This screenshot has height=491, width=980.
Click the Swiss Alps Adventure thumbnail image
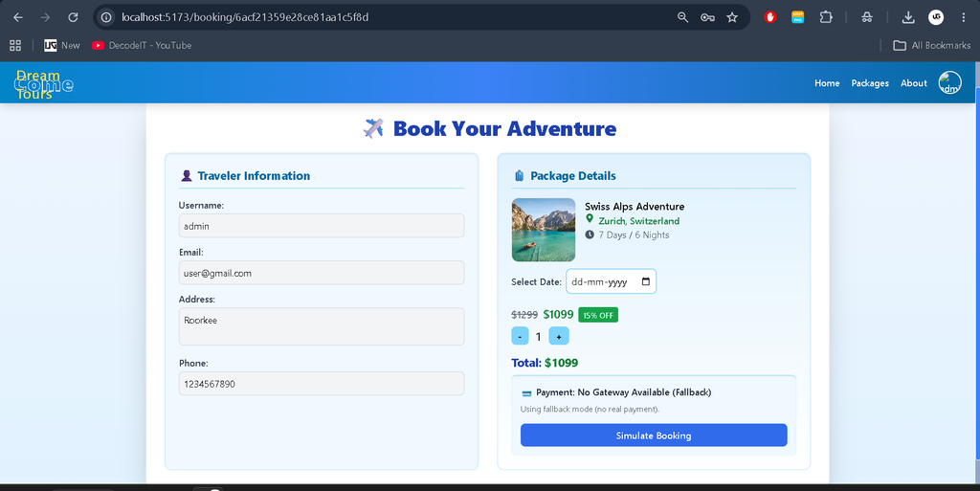(544, 230)
